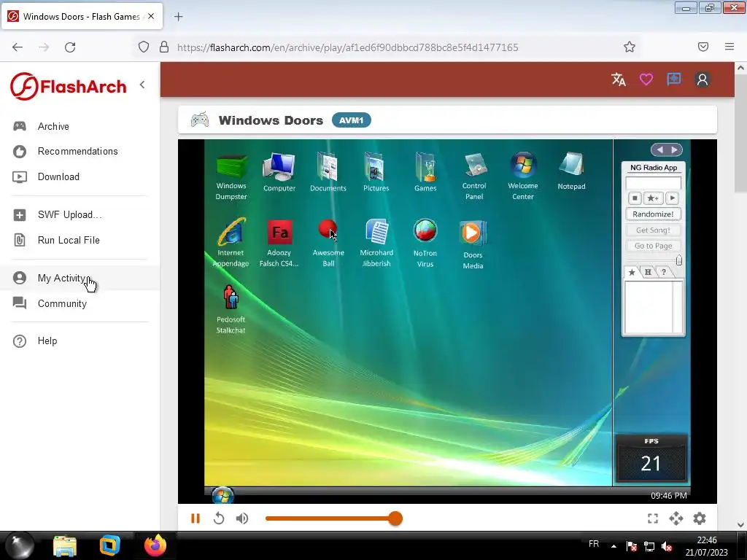Select the Archive sidebar item
The image size is (747, 560).
coord(80,126)
